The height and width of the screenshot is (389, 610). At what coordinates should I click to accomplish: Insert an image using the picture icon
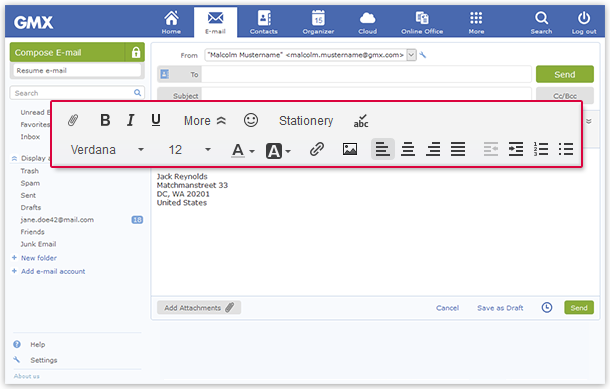pyautogui.click(x=350, y=149)
